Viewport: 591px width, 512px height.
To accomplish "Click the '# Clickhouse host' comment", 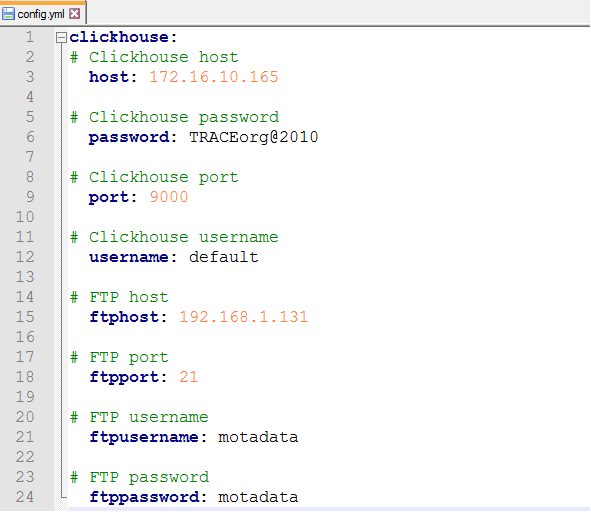I will [x=155, y=57].
